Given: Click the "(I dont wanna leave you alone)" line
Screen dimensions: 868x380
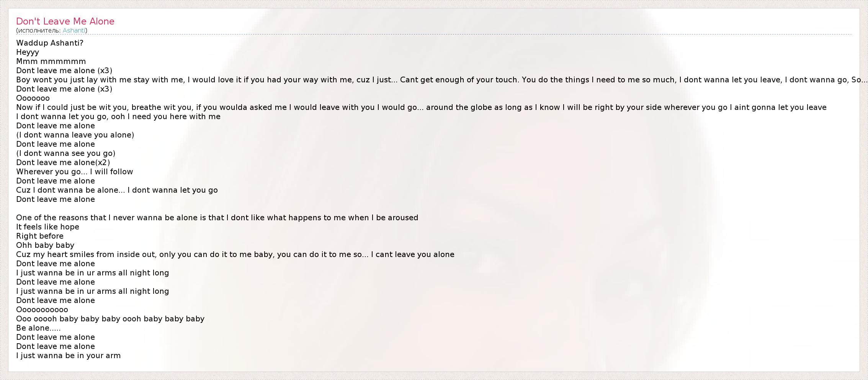Looking at the screenshot, I should click(75, 135).
